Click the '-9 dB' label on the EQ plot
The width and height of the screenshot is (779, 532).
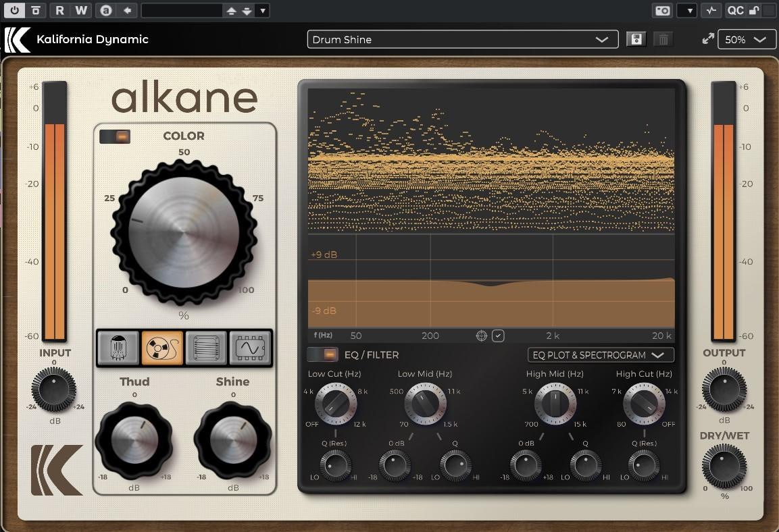point(324,311)
